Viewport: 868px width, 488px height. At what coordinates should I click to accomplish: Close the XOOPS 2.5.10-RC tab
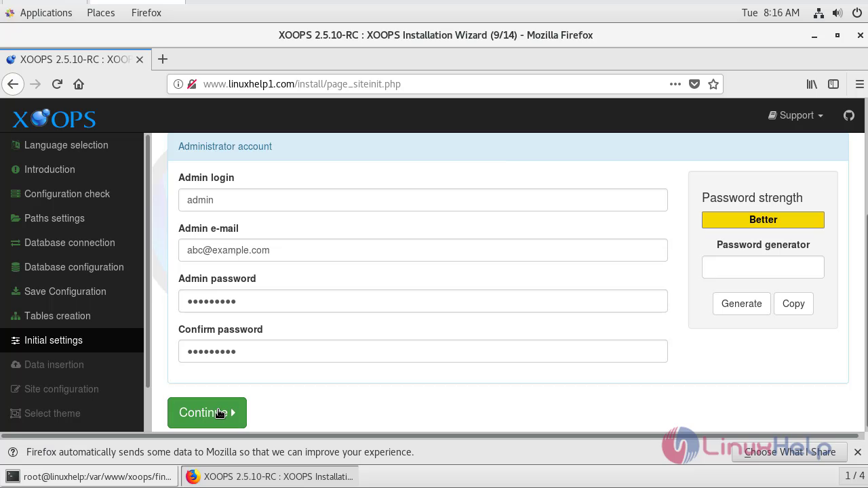tap(140, 60)
